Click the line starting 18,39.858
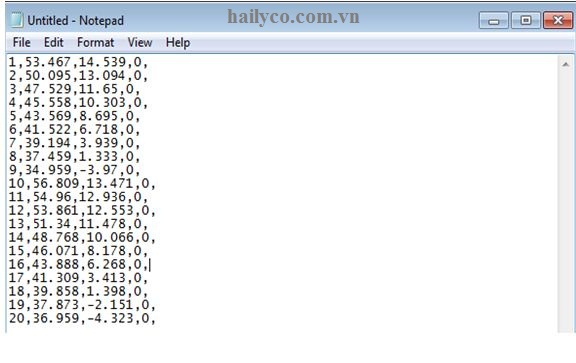The height and width of the screenshot is (363, 576). [x=78, y=291]
